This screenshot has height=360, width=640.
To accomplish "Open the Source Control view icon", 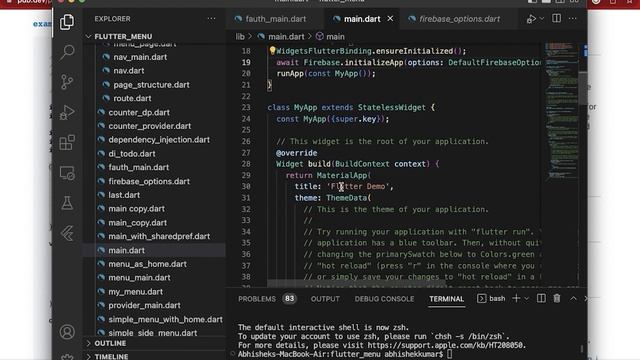I will (x=67, y=82).
